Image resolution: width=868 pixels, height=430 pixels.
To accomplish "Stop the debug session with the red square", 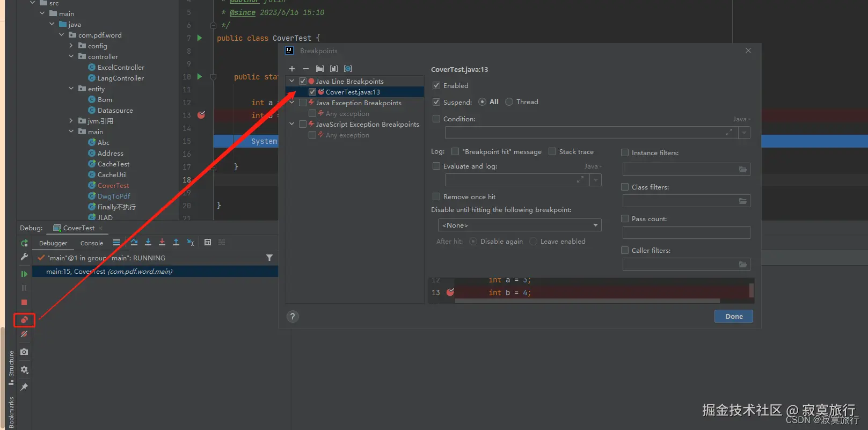I will click(x=24, y=302).
